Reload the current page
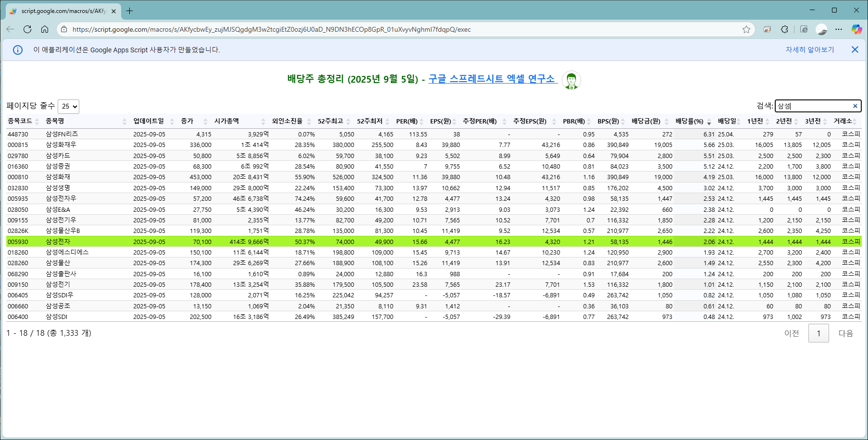 [27, 29]
